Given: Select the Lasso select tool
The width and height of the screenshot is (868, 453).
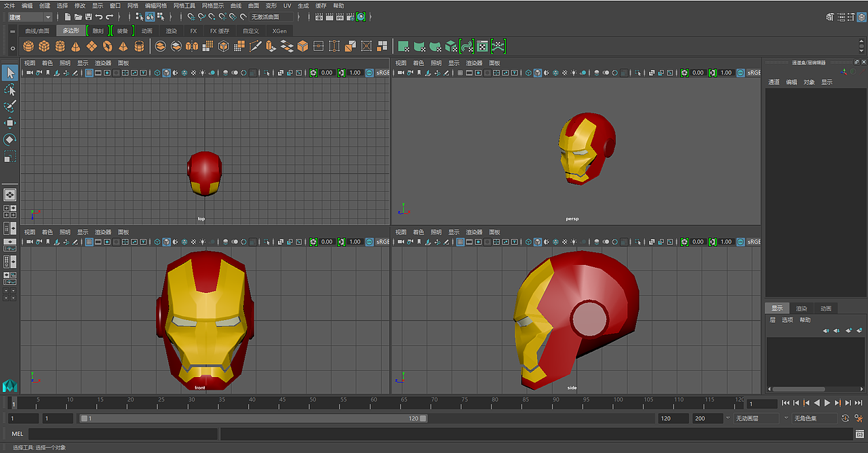Looking at the screenshot, I should tap(10, 90).
